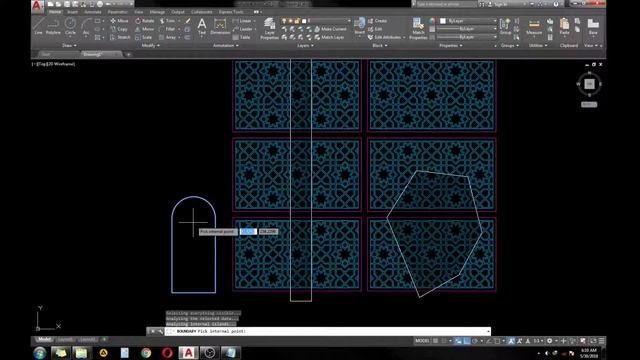Toggle grid display in status bar
This screenshot has height=360, width=640.
(436, 341)
